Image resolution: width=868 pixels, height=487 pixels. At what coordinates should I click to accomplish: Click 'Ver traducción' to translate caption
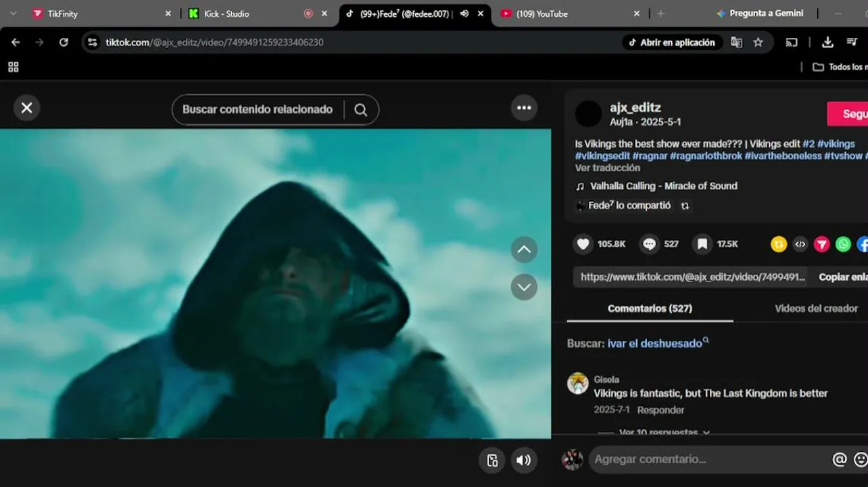[x=608, y=168]
